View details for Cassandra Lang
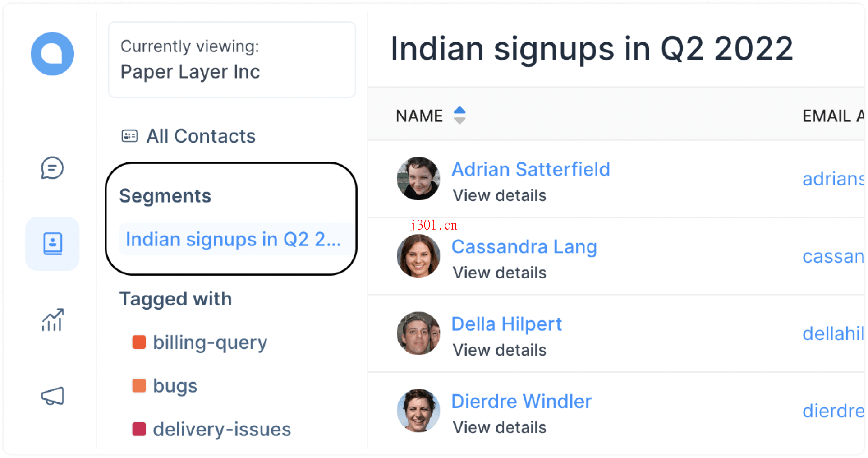 (500, 273)
